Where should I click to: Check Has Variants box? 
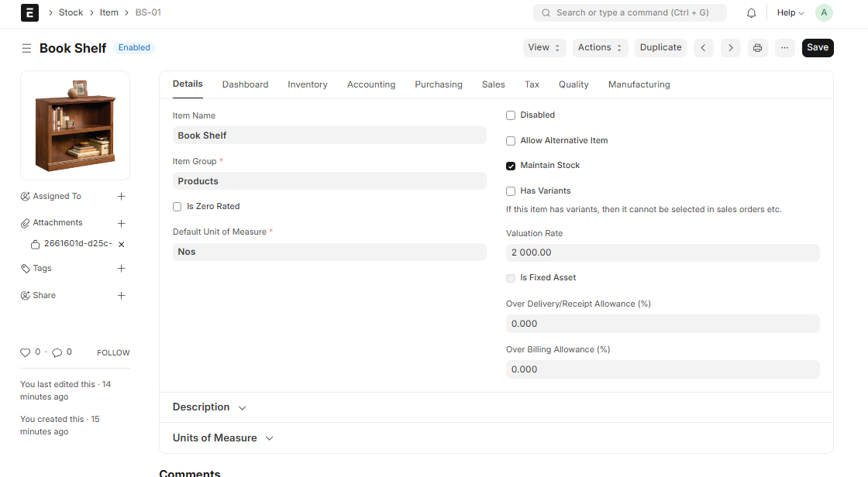click(x=511, y=191)
